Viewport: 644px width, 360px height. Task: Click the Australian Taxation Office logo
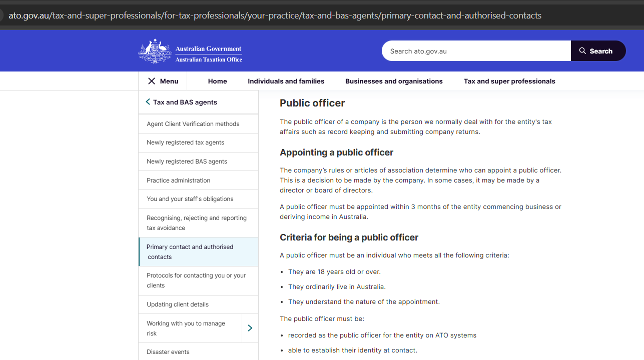click(x=190, y=51)
